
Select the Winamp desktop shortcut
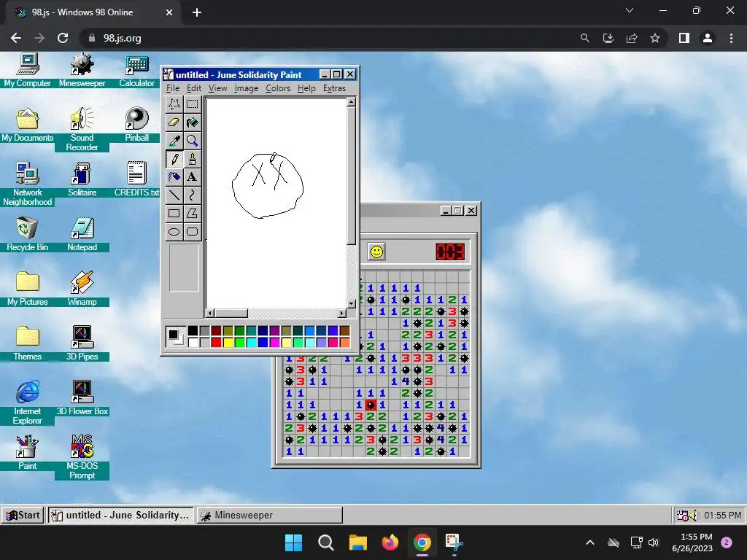[x=82, y=289]
